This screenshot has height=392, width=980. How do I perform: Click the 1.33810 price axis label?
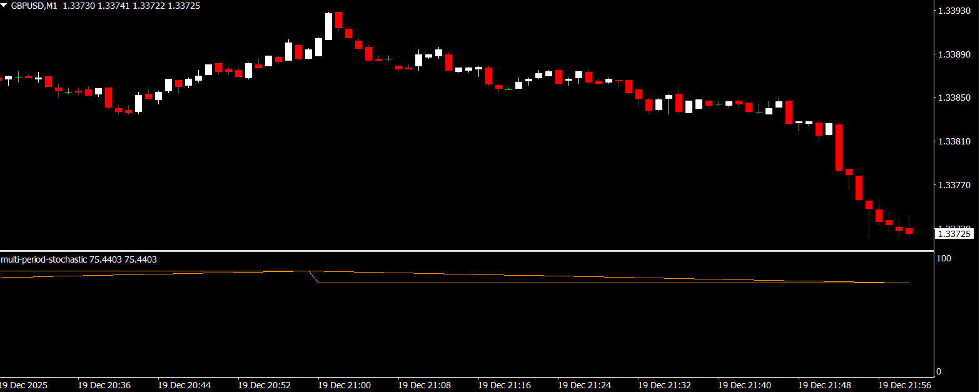[956, 142]
